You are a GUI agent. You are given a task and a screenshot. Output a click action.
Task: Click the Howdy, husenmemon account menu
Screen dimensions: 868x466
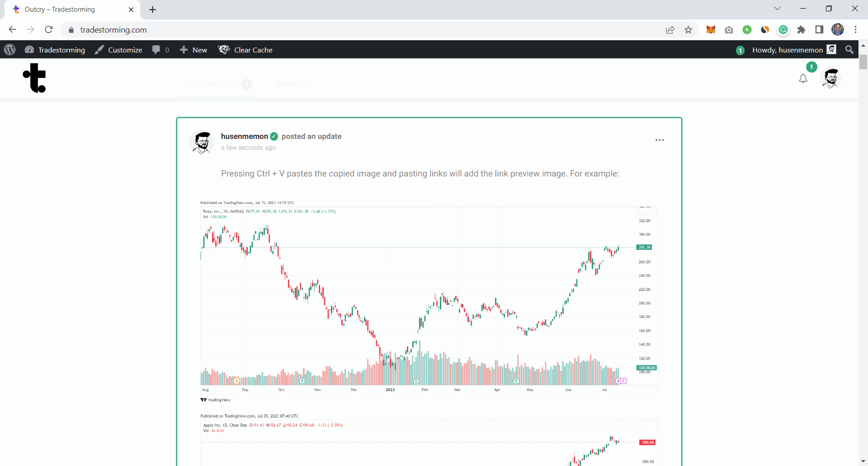(787, 50)
